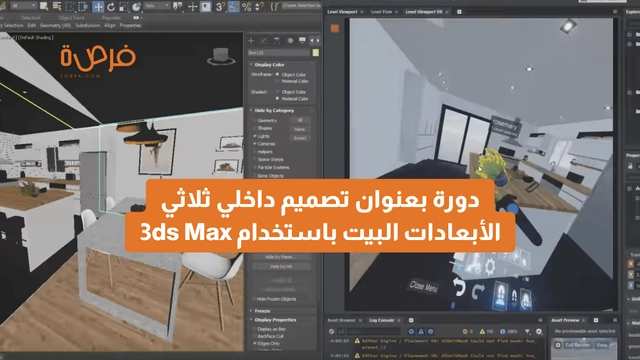640x360 pixels.
Task: Click the command panel right scroll arrow
Action: click(x=318, y=40)
